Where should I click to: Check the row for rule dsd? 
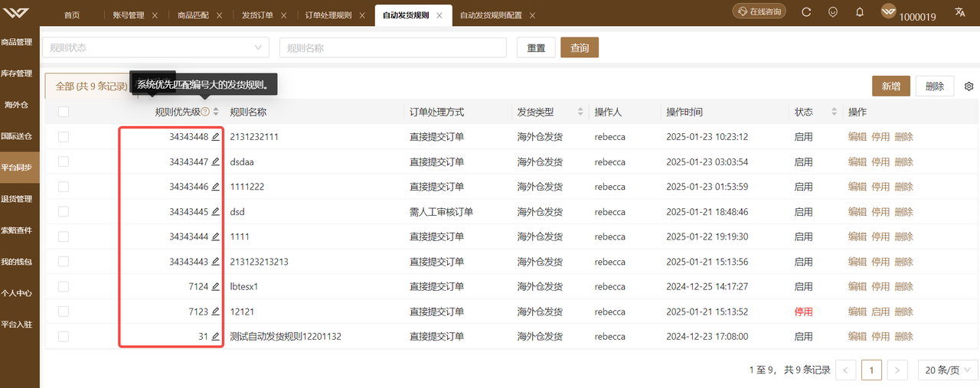64,211
